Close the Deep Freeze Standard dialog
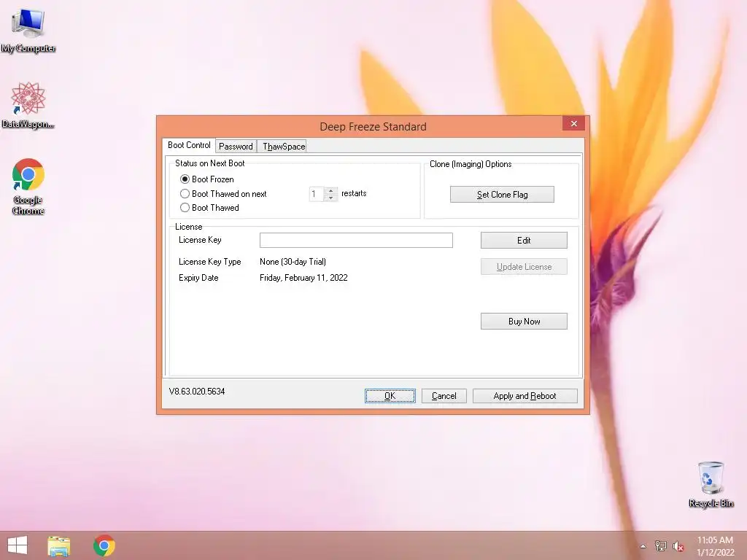 (573, 123)
